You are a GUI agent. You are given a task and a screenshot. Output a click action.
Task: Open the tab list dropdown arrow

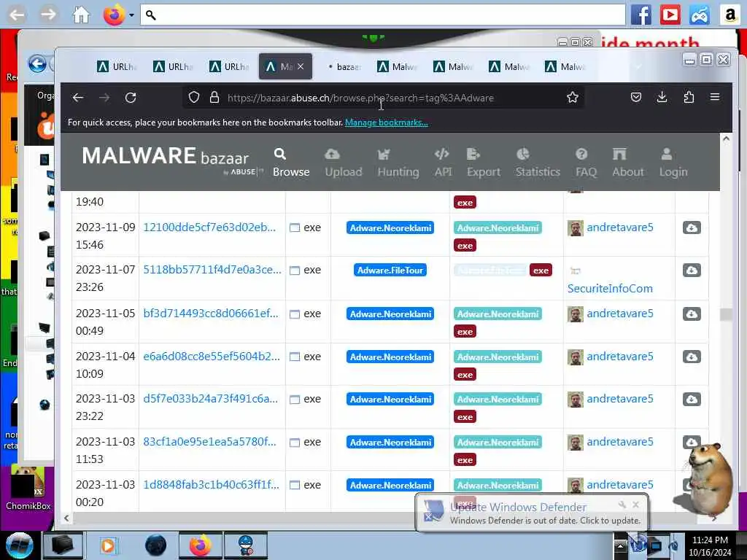638,66
